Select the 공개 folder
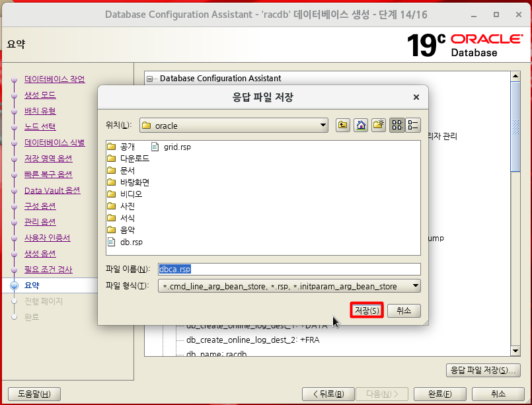This screenshot has height=405, width=532. 121,147
